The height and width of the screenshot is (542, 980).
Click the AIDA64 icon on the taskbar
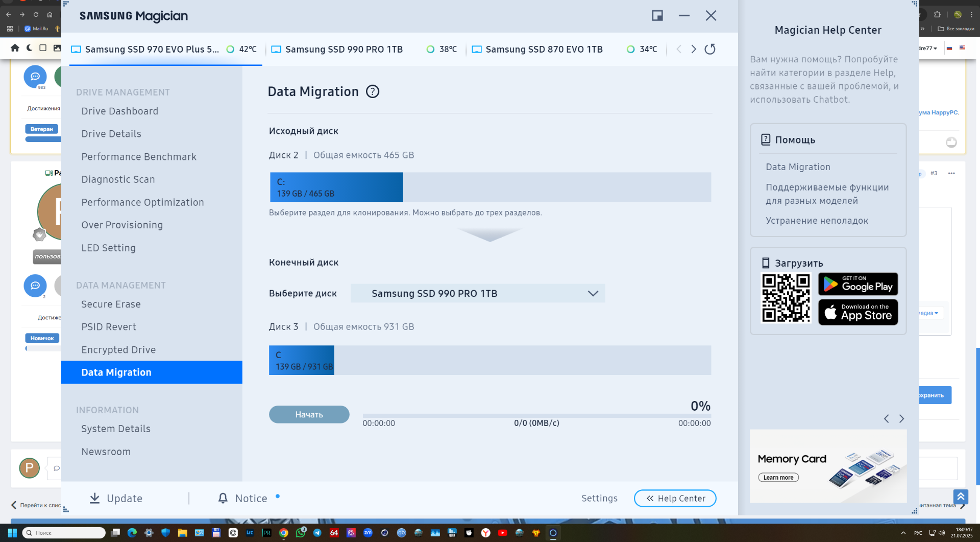pos(334,533)
